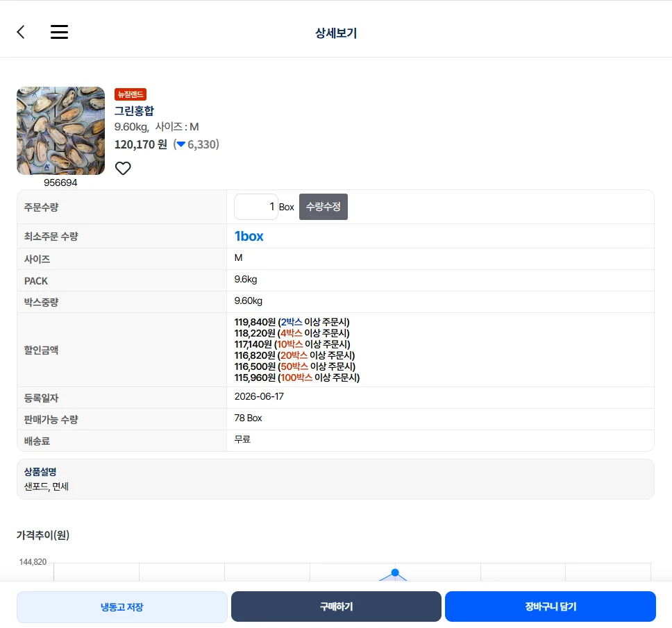Screen dimensions: 672x628
Task: Click the 116,820원 20박스 discount line
Action: click(294, 355)
